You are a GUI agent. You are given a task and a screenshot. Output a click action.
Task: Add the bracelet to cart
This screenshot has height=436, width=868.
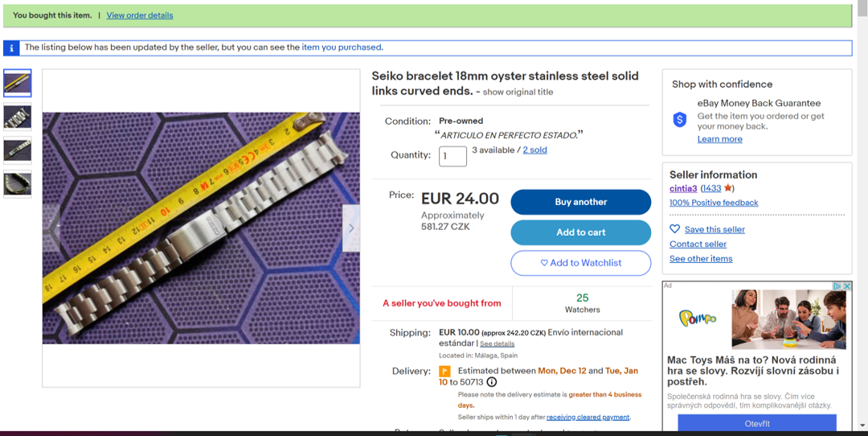pos(580,232)
